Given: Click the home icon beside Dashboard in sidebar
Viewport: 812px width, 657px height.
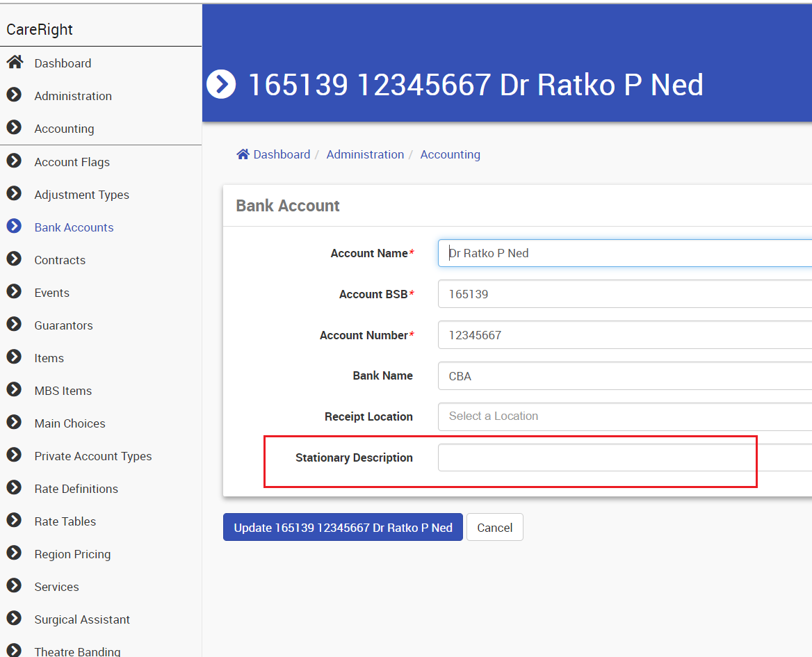Looking at the screenshot, I should pyautogui.click(x=14, y=63).
